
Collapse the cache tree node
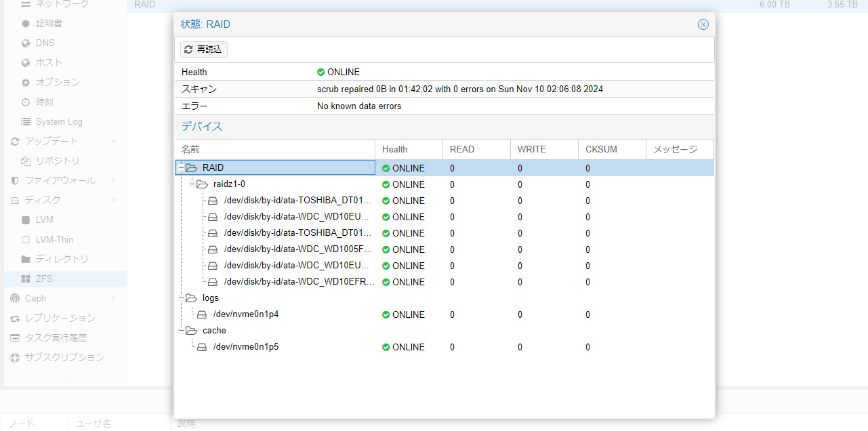pyautogui.click(x=181, y=331)
